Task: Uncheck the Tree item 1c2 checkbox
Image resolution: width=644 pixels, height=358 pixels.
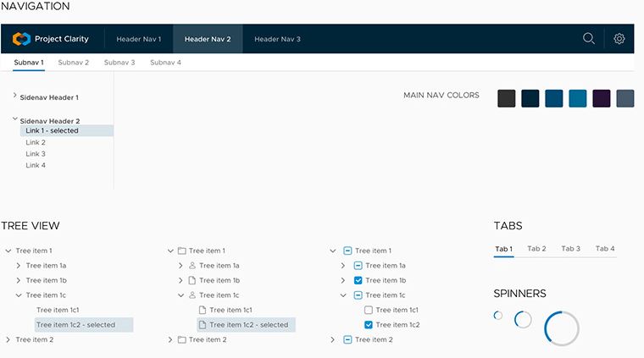Action: 369,324
